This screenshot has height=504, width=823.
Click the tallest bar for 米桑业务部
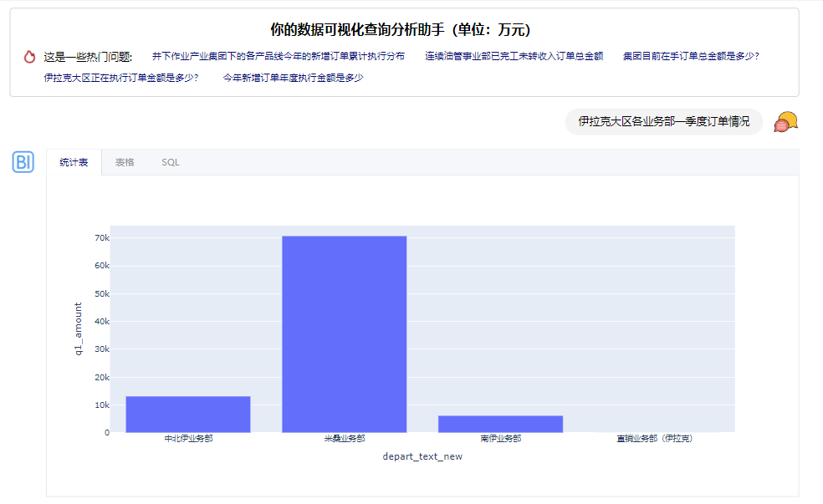point(345,334)
